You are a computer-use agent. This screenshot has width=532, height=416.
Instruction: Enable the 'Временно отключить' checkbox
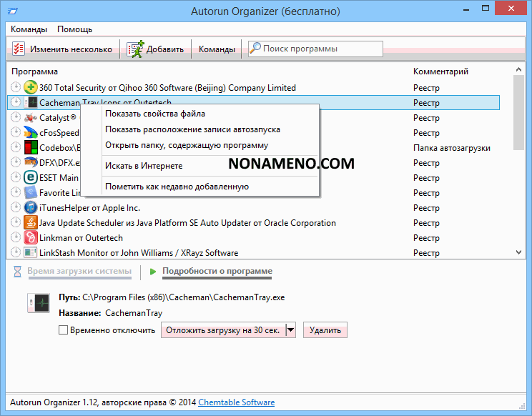coord(64,330)
